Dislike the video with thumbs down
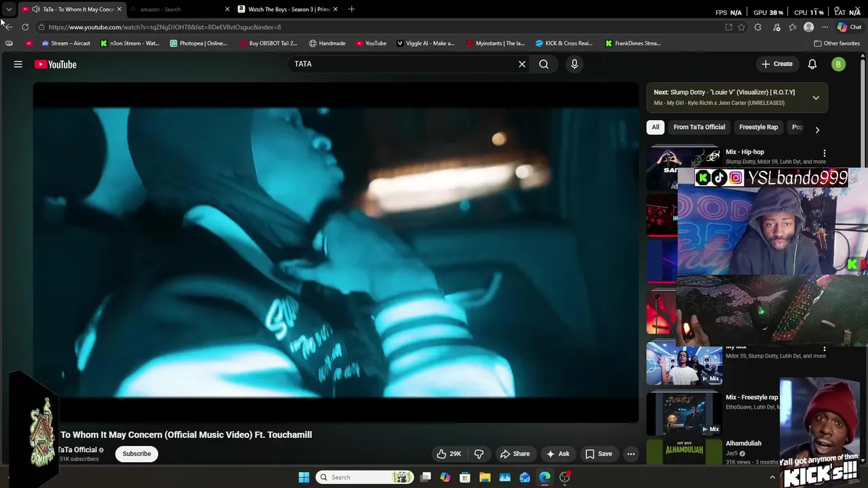Viewport: 868px width, 488px height. pos(479,454)
